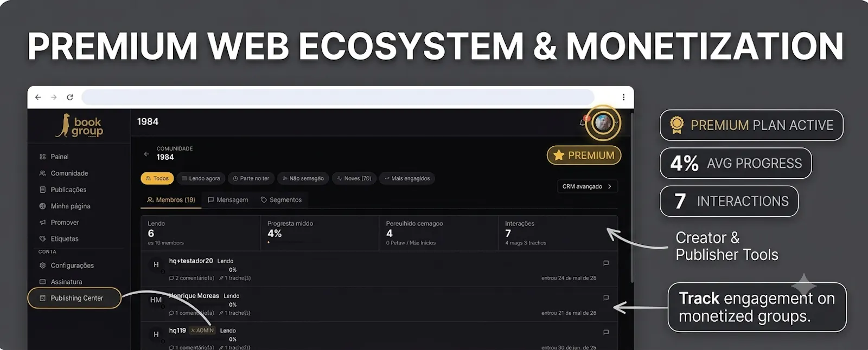Select the Todos filter chip
The height and width of the screenshot is (350, 868).
pyautogui.click(x=157, y=178)
